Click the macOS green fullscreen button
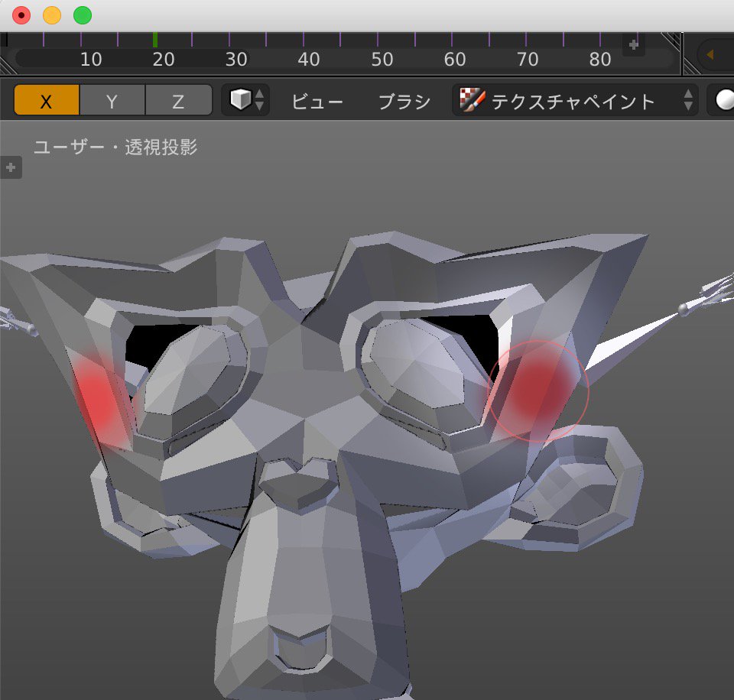 pyautogui.click(x=83, y=15)
